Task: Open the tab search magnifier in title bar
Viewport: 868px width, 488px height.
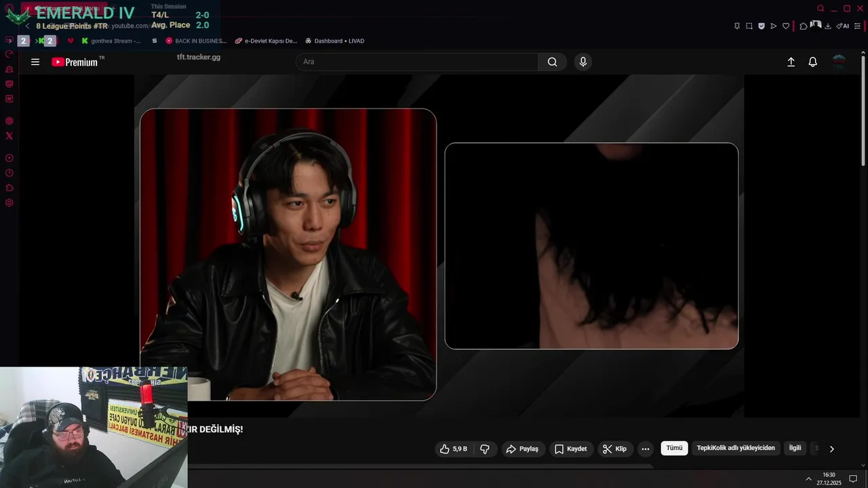Action: pos(821,8)
